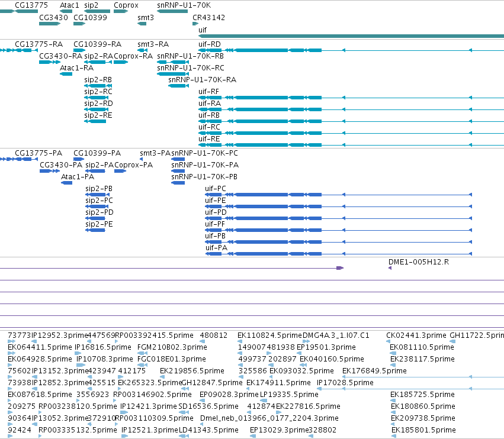This screenshot has height=439, width=504.
Task: Click transcript label Atac1-RA
Action: point(76,68)
